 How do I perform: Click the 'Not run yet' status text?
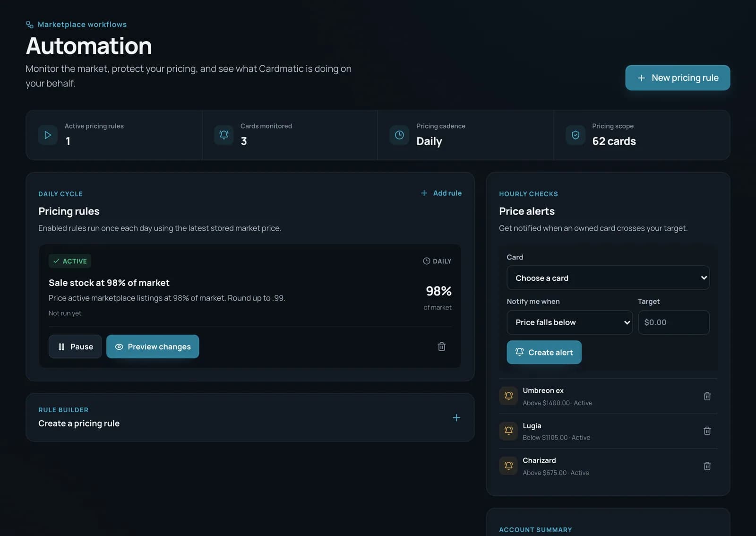click(65, 313)
